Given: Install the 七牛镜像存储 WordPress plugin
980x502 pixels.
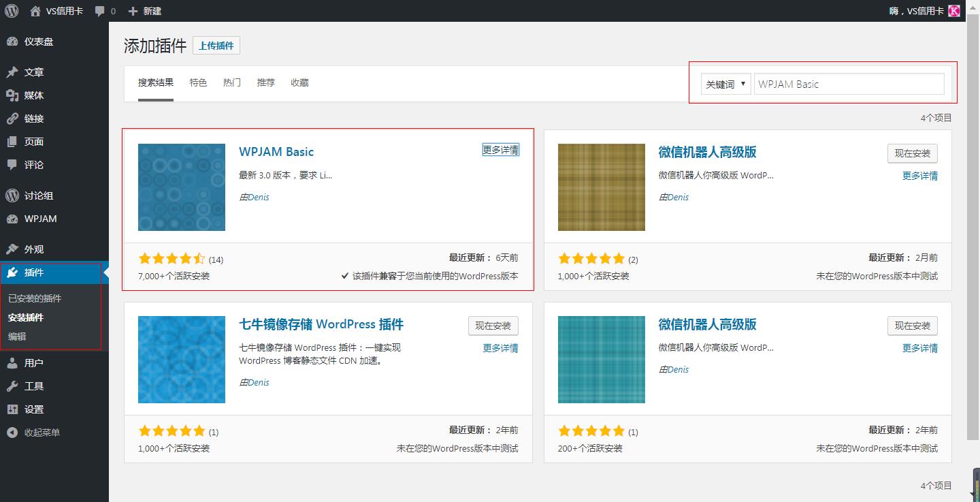Looking at the screenshot, I should pyautogui.click(x=493, y=326).
